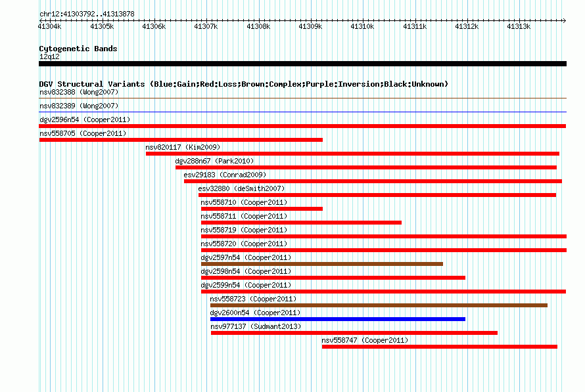This screenshot has height=392, width=585.
Task: Click the red loss bar of nsv558705
Action: pos(181,140)
